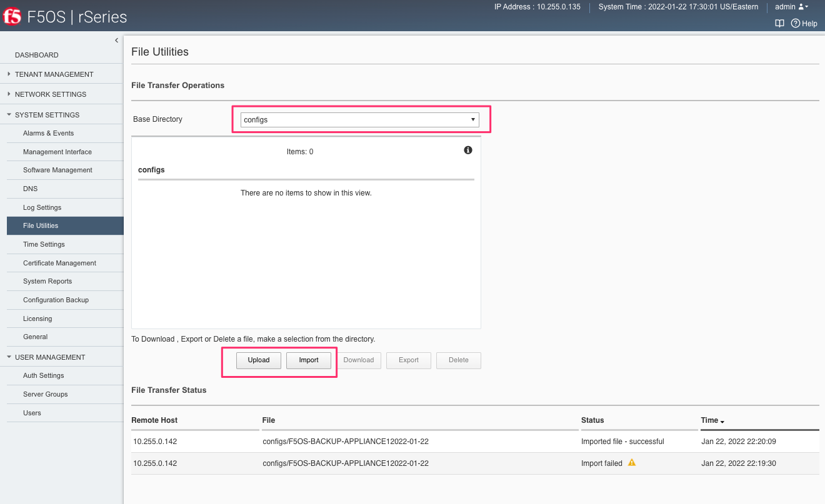
Task: Click the IP Address 10.255.0.135 text
Action: (537, 7)
